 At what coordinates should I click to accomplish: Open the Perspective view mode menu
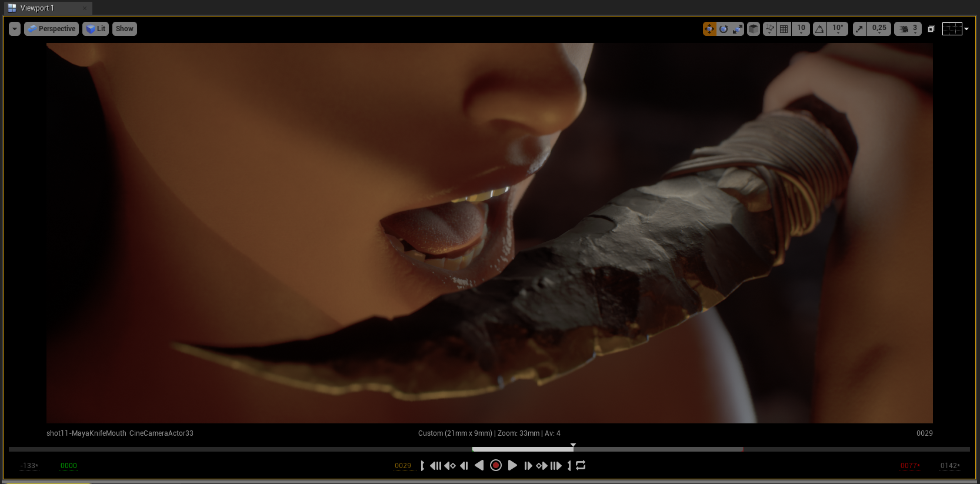tap(51, 29)
